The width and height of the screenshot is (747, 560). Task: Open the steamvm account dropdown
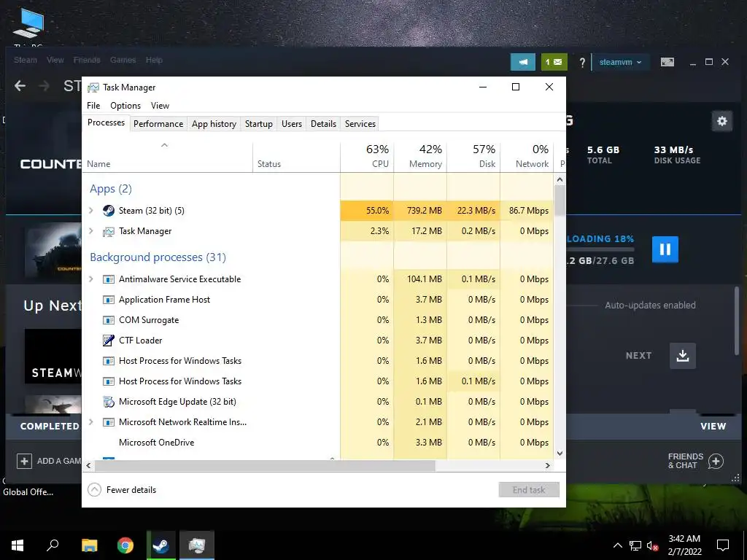[x=620, y=63]
